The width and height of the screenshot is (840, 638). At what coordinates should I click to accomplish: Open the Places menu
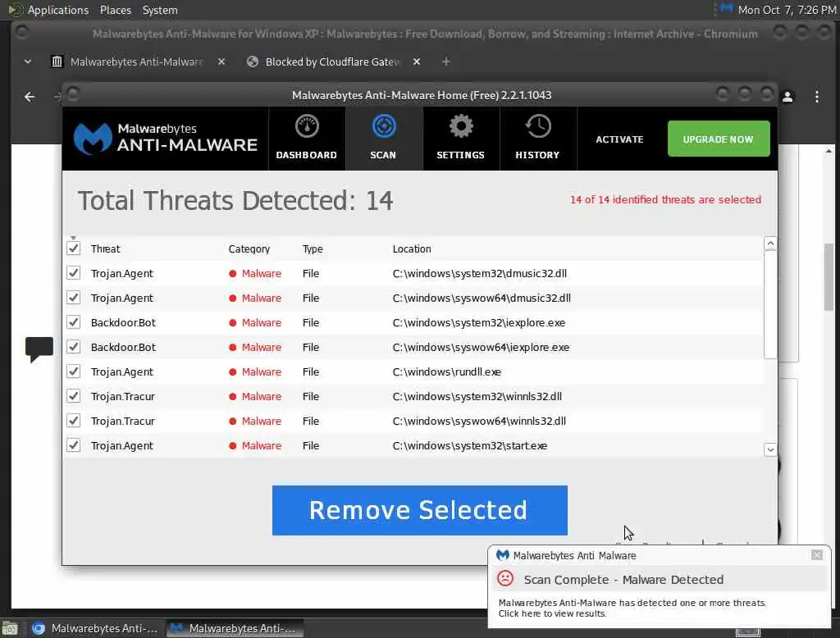click(115, 10)
